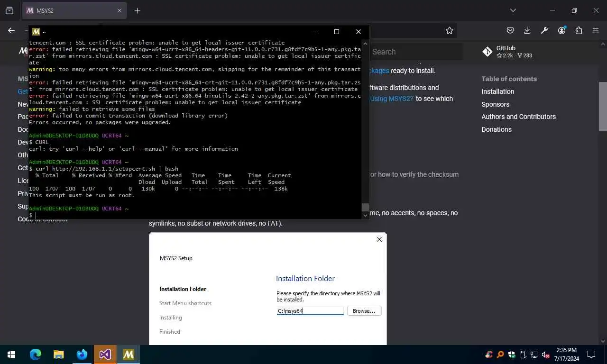Click the browser page vertical scrollbar

point(603,106)
